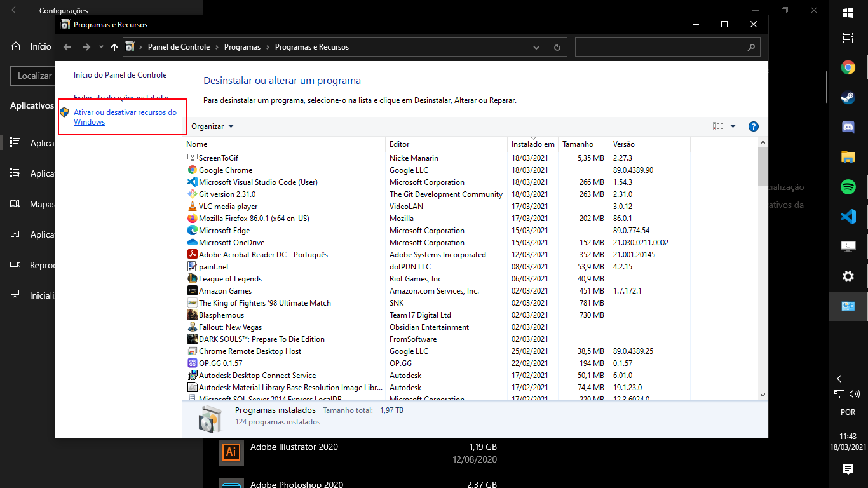868x488 pixels.
Task: Open the Windows Start button
Action: tap(848, 13)
